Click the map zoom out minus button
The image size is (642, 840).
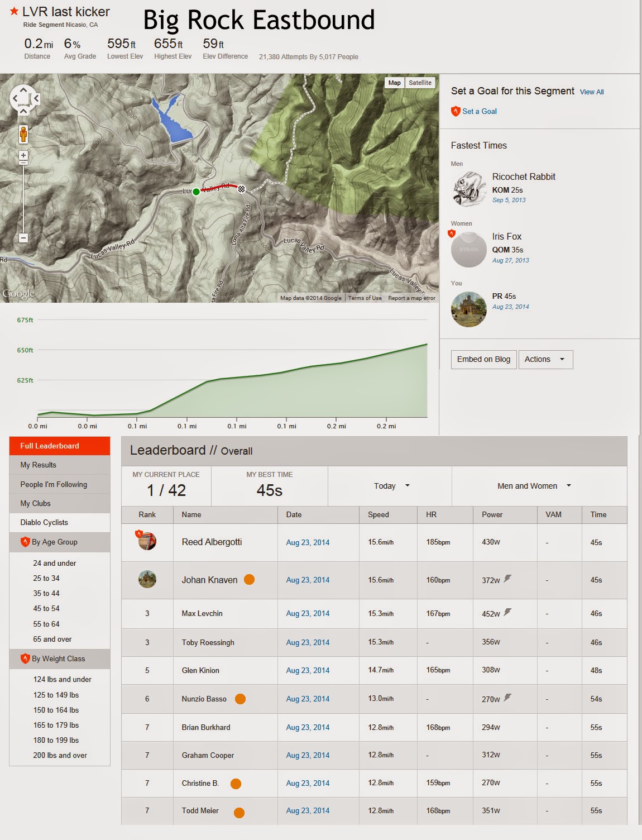(x=23, y=238)
